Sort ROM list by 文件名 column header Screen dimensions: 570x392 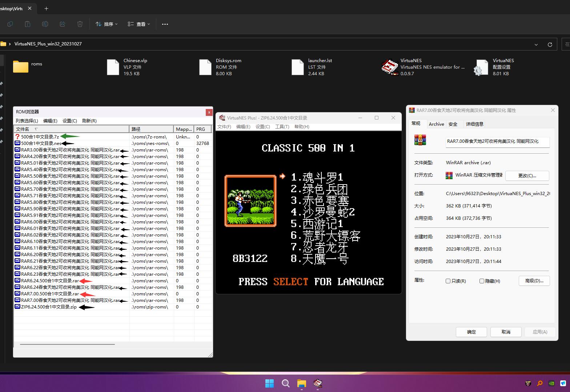click(72, 129)
